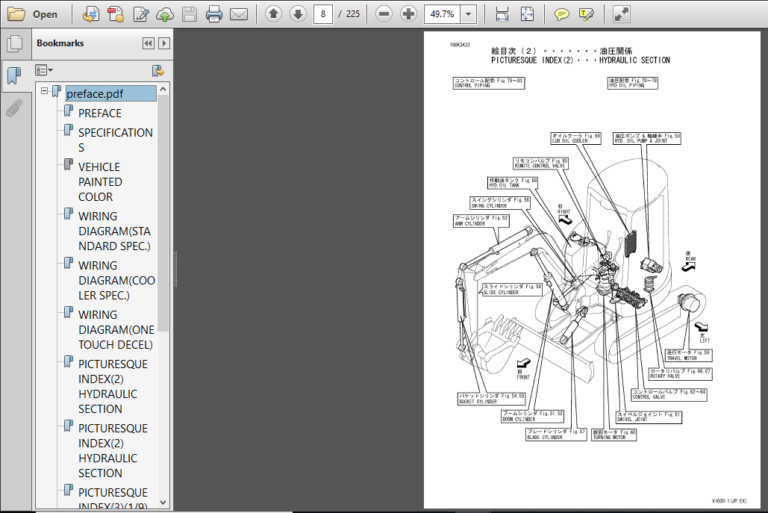
Task: Open the SPECIFICATIONS bookmark
Action: click(x=116, y=140)
